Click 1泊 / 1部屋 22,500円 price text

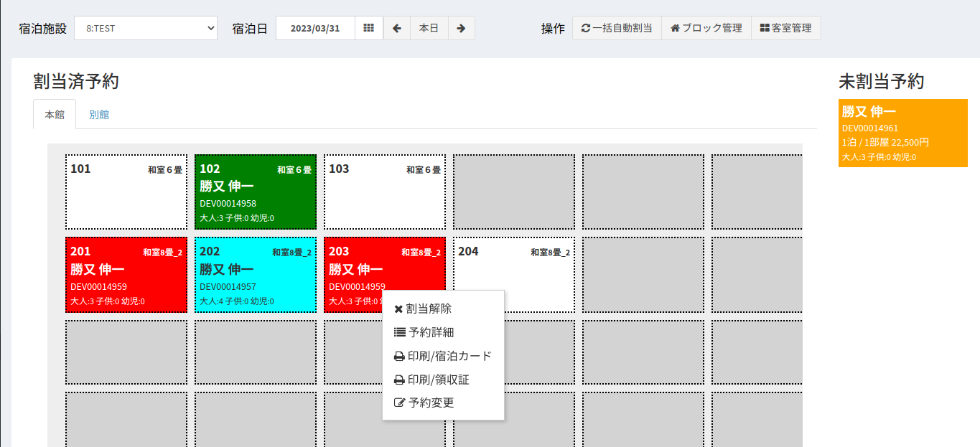[x=885, y=142]
